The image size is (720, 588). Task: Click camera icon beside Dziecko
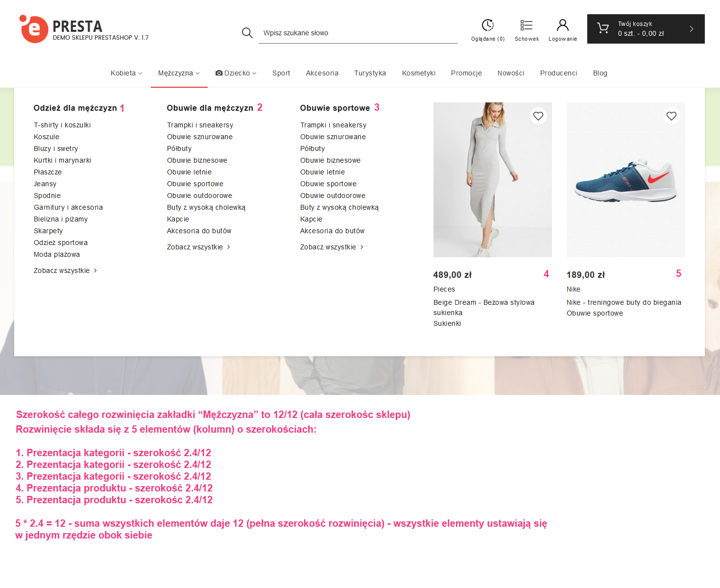coord(219,73)
